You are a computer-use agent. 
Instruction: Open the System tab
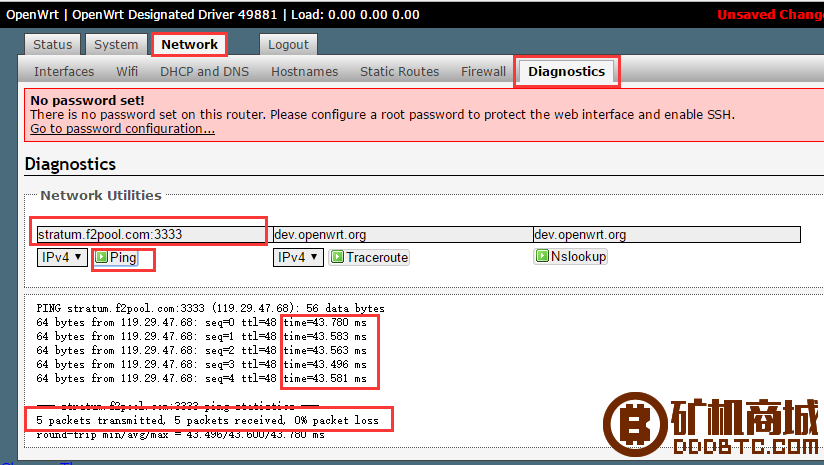[x=116, y=45]
